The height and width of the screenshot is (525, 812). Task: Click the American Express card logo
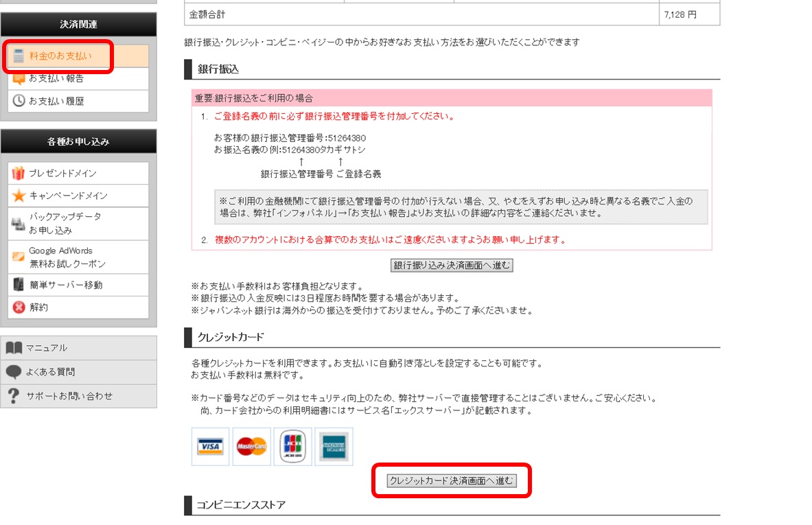coord(334,447)
